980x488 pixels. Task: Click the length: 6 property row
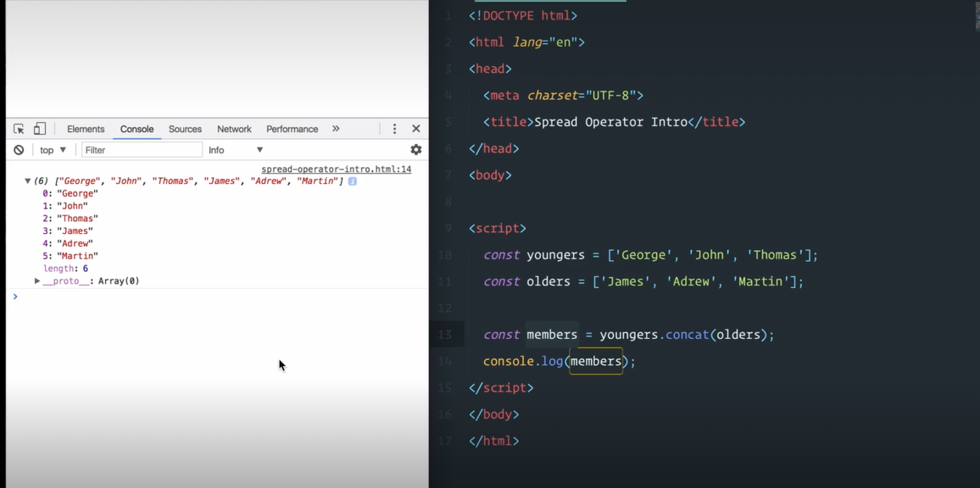(x=65, y=269)
